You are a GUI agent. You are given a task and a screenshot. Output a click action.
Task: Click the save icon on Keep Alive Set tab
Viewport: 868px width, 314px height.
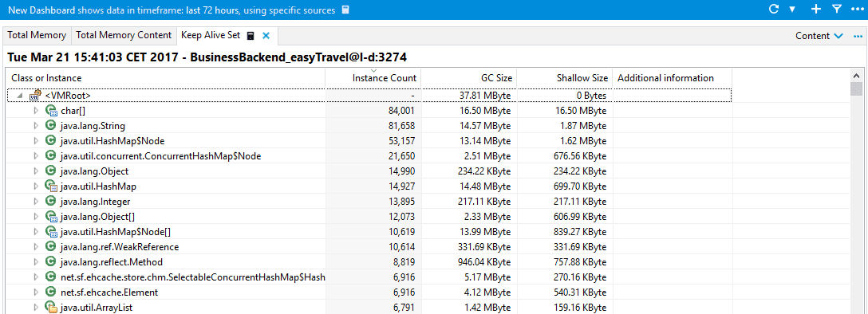(x=251, y=35)
